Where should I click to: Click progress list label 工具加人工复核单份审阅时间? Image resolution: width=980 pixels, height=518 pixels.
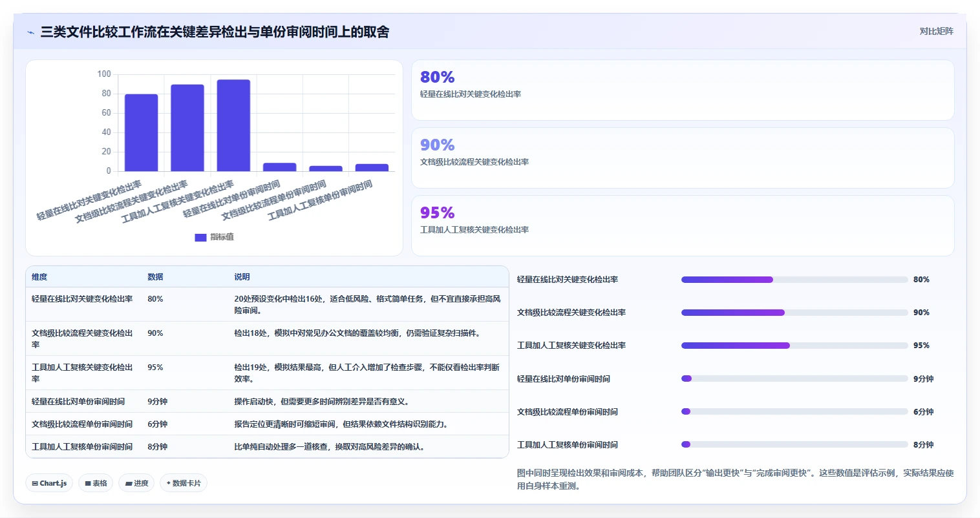tap(568, 444)
